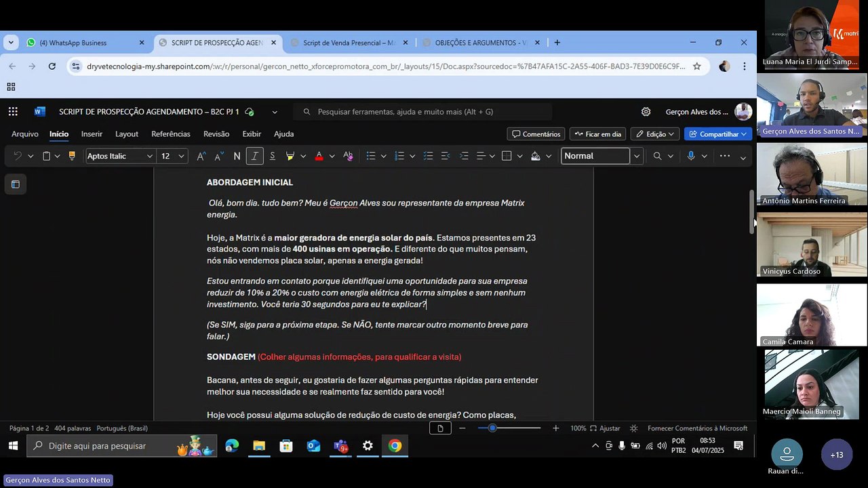Click the browser address bar URL
Viewport: 868px width, 488px height.
coord(386,66)
